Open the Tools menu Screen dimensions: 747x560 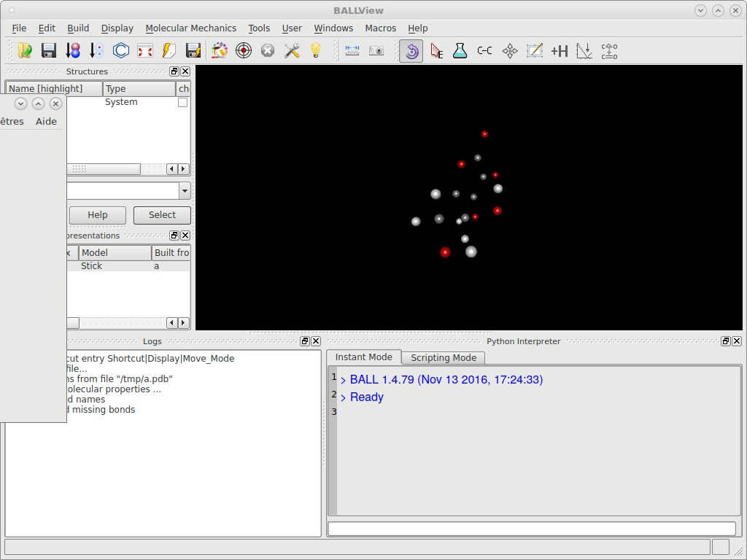(259, 28)
